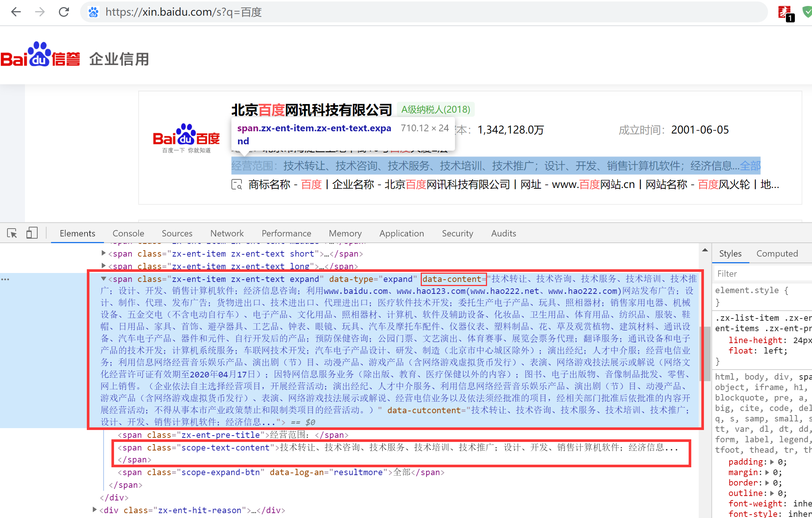Expand the zx-ent-hit-reason div node

point(95,510)
